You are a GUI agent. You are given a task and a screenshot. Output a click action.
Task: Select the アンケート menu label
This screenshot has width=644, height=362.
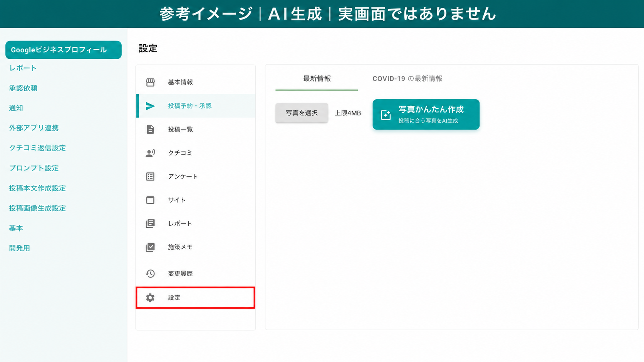(183, 177)
